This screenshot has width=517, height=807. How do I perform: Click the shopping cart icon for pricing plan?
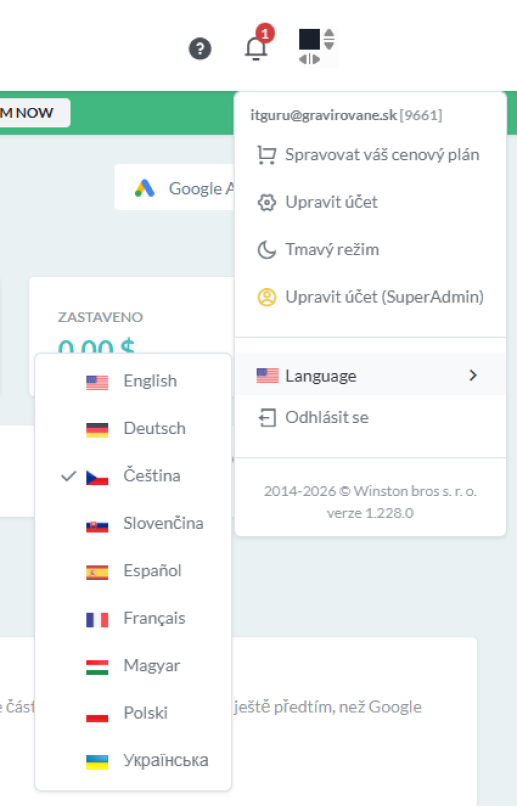(x=266, y=155)
